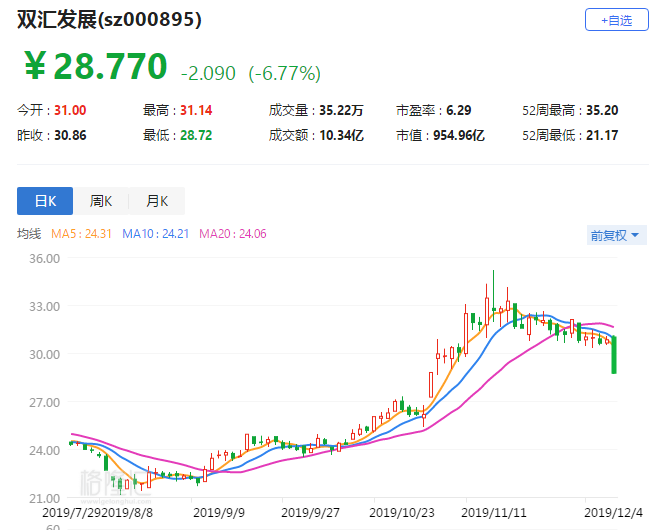Image resolution: width=669 pixels, height=530 pixels.
Task: Click the 21.00 y-axis label
Action: click(44, 498)
